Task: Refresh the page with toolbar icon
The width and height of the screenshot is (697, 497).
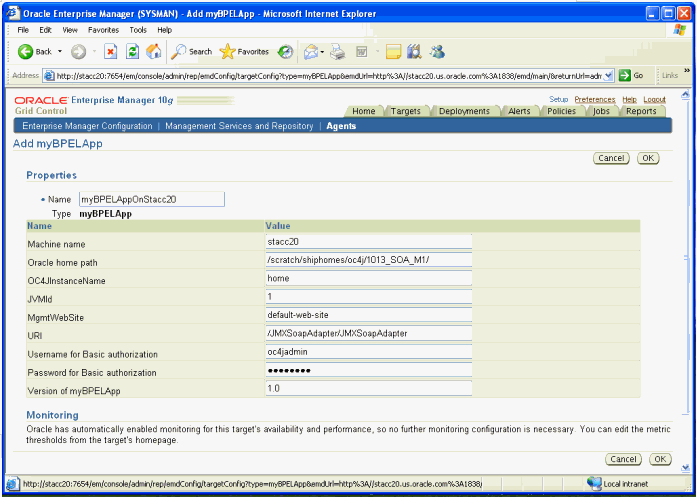Action: 132,51
